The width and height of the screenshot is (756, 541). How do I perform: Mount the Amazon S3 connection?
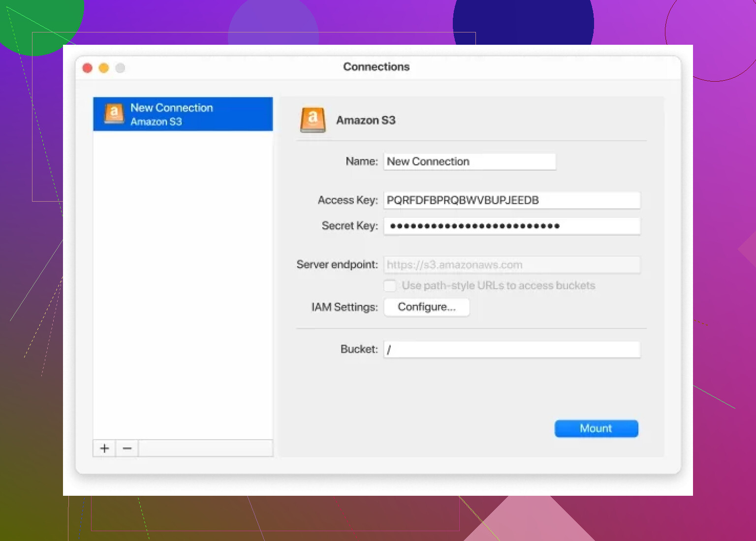[596, 428]
